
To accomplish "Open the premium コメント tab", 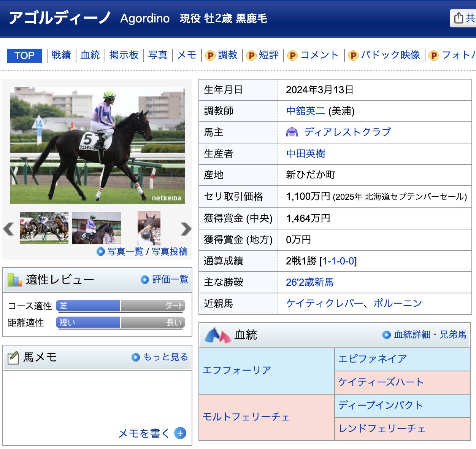I will tap(319, 55).
